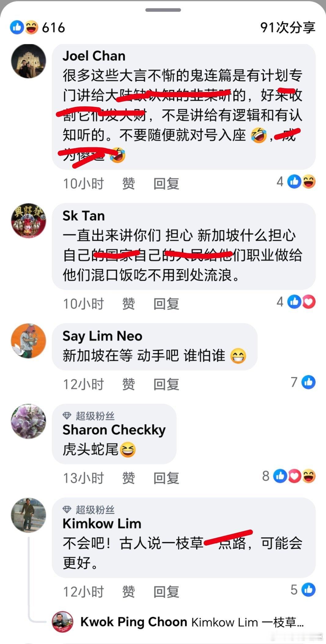This screenshot has height=644, width=326.
Task: Open the 91次分享 shares list
Action: (288, 28)
